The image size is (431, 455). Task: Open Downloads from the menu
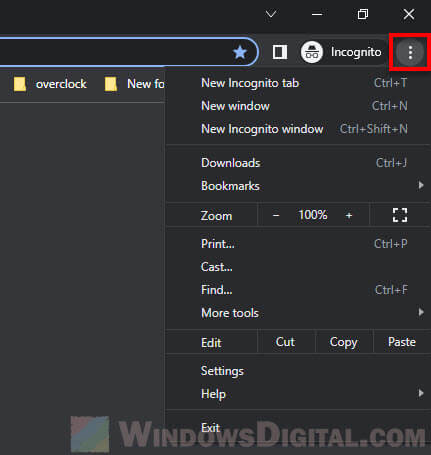point(298,163)
